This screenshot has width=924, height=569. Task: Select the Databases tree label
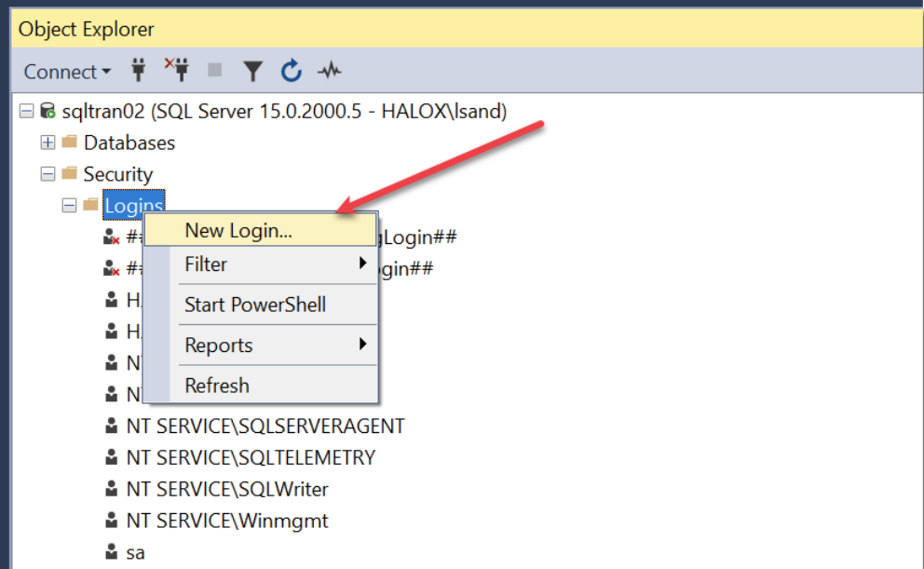tap(129, 142)
